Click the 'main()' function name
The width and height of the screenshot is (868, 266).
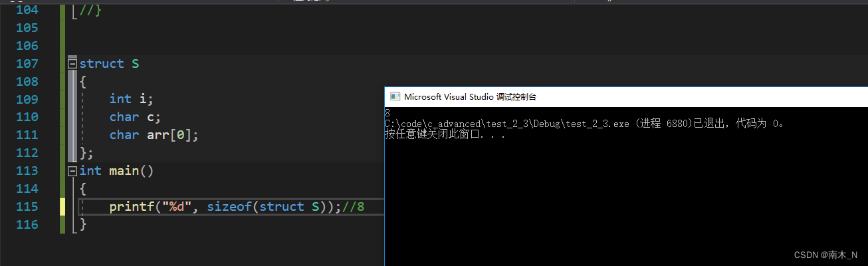pos(132,171)
